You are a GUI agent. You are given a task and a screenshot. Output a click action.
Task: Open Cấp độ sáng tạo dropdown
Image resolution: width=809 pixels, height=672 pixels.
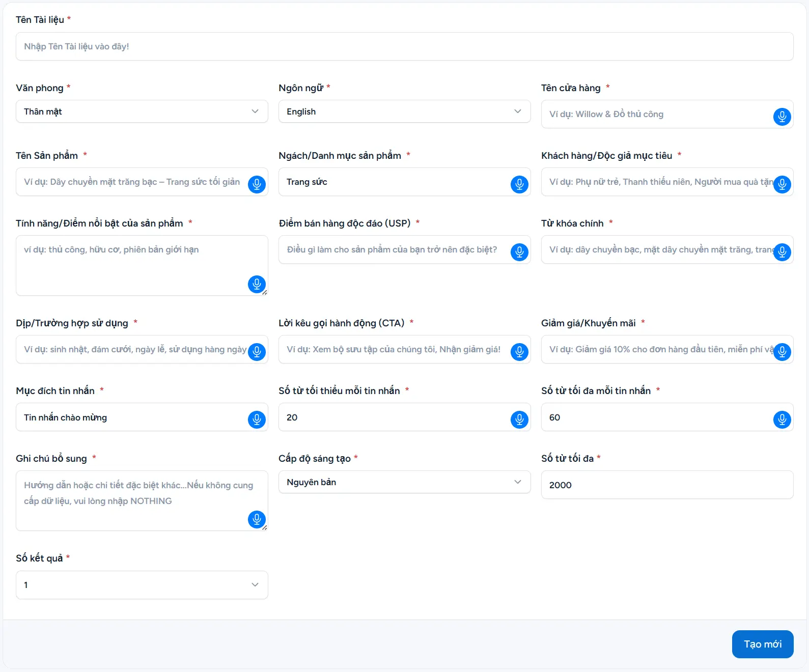(405, 482)
